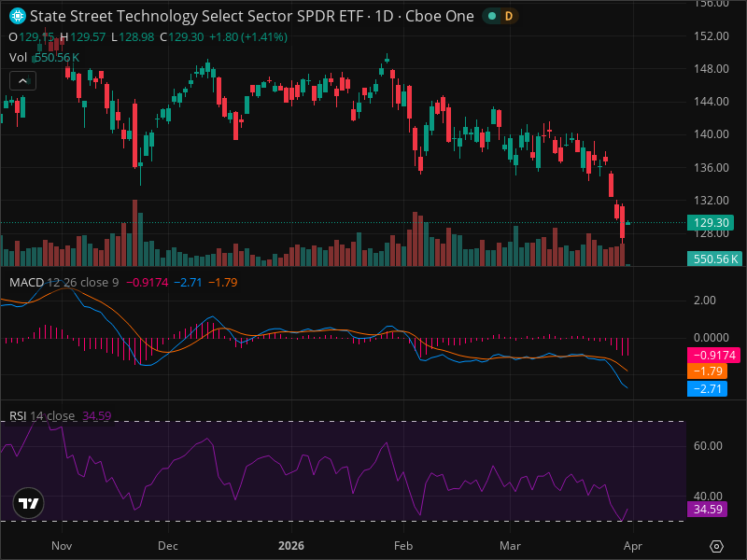The image size is (747, 560).
Task: Click the 129.30 current price label
Action: pyautogui.click(x=711, y=222)
